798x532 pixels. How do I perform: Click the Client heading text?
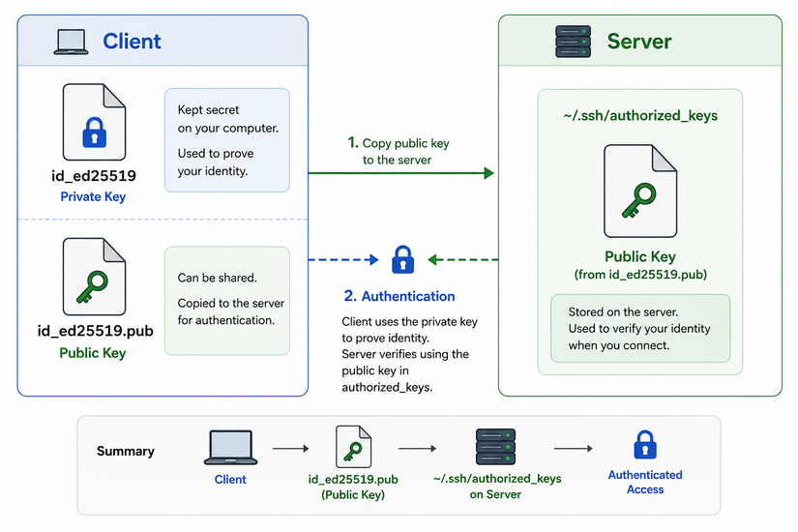click(132, 42)
